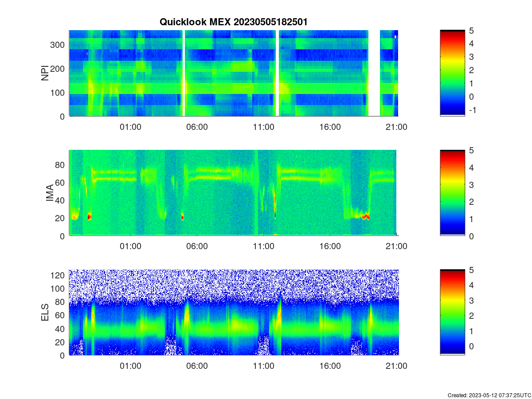The image size is (532, 399).
Task: Pick the ELS panel colorbar
Action: point(453,313)
